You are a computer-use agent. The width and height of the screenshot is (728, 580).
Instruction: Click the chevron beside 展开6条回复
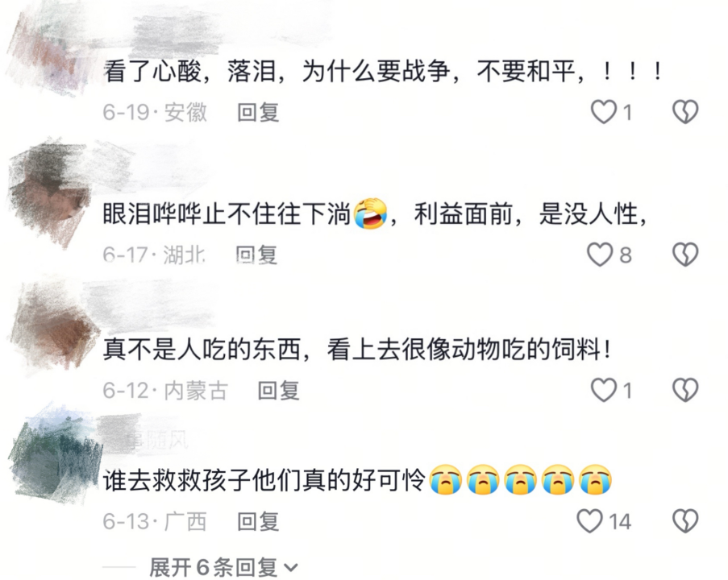coord(291,568)
